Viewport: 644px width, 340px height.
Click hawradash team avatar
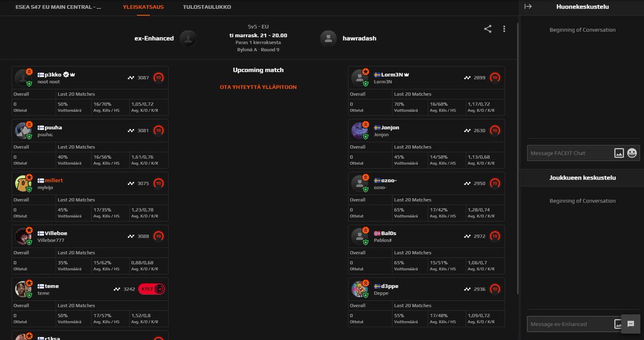click(x=328, y=38)
